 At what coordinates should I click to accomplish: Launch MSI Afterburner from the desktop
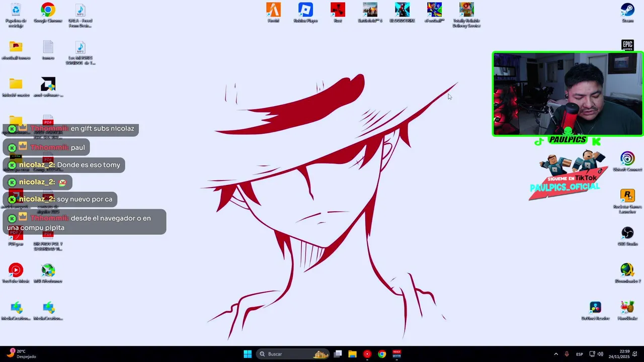point(48,274)
